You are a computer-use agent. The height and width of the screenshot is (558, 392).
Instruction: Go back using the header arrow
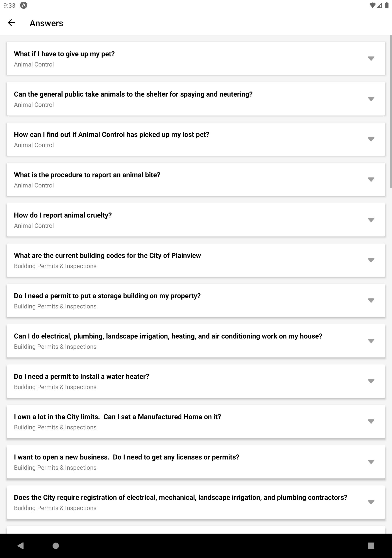tap(11, 23)
